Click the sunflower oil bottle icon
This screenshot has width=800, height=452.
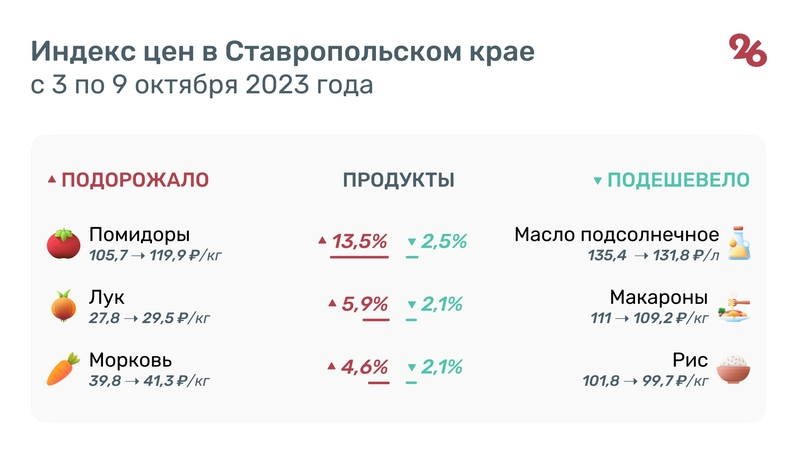(738, 243)
